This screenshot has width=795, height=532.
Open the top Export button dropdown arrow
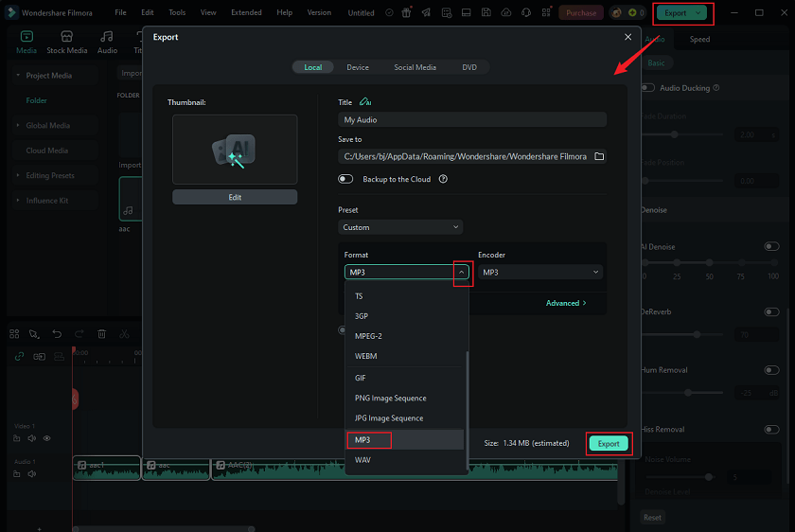tap(698, 12)
